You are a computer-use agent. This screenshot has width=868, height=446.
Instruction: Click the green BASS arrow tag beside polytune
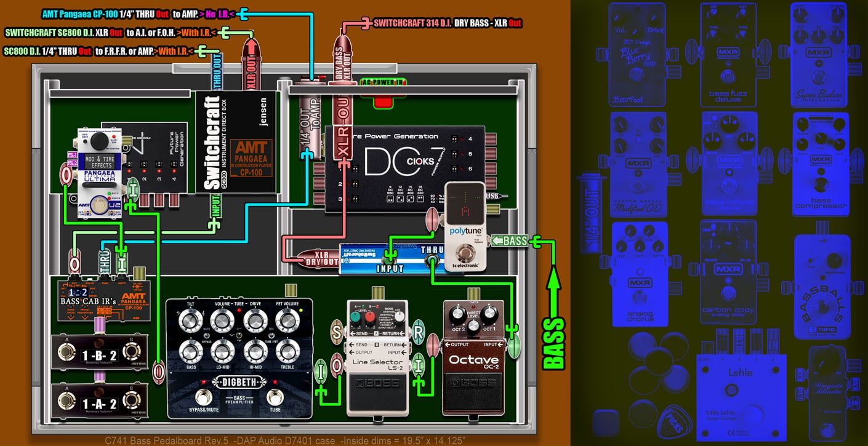pos(510,241)
